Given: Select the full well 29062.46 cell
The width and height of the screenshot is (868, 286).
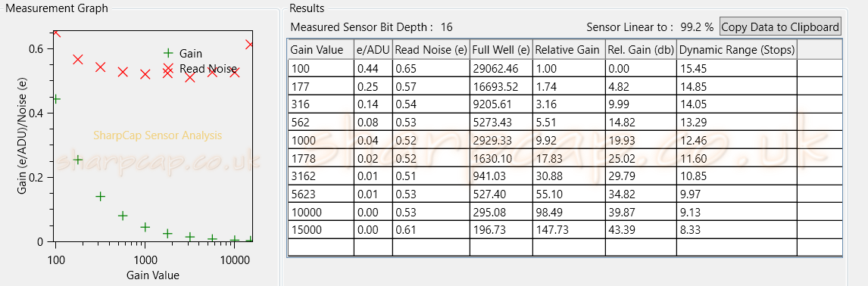Looking at the screenshot, I should 501,69.
